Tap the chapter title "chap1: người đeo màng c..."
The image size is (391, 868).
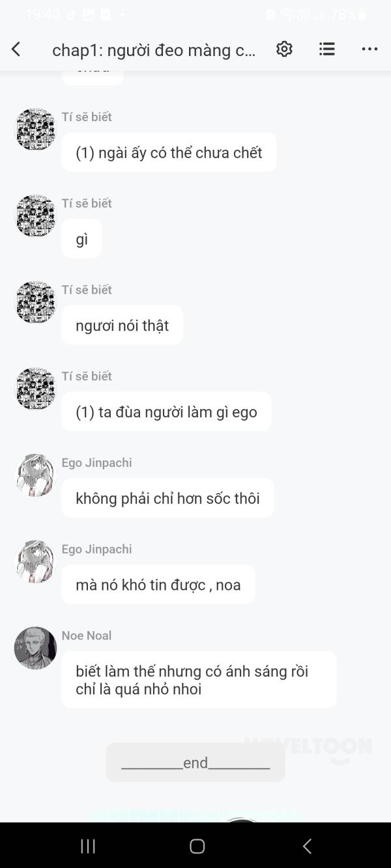(x=154, y=50)
